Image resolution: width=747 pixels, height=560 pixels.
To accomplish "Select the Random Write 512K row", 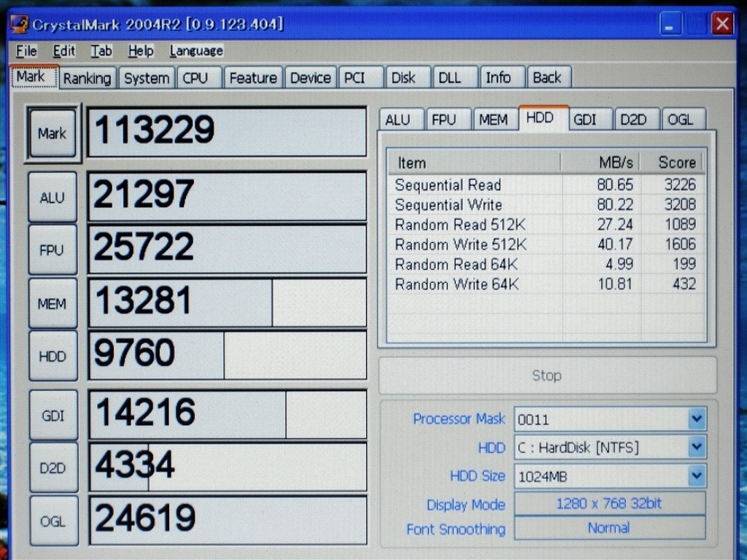I will pyautogui.click(x=546, y=244).
